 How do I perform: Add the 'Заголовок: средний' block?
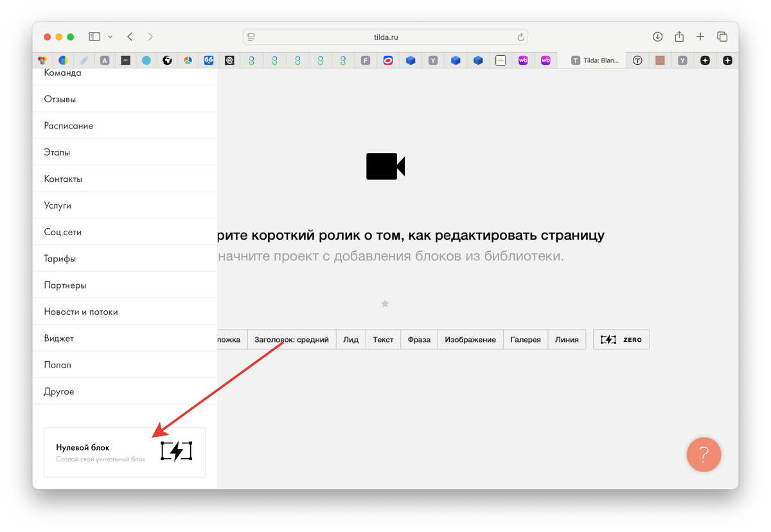tap(292, 339)
